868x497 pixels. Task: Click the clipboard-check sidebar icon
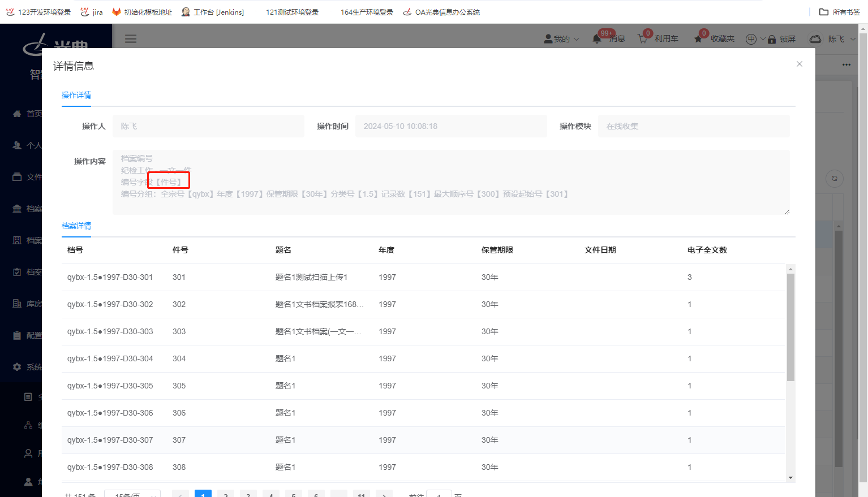(17, 272)
